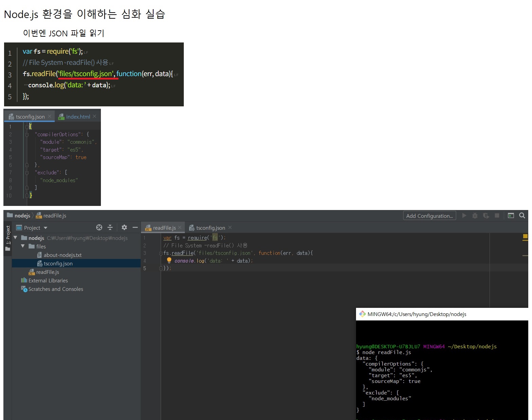Switch to tsconfig.json tab in editor

click(210, 228)
